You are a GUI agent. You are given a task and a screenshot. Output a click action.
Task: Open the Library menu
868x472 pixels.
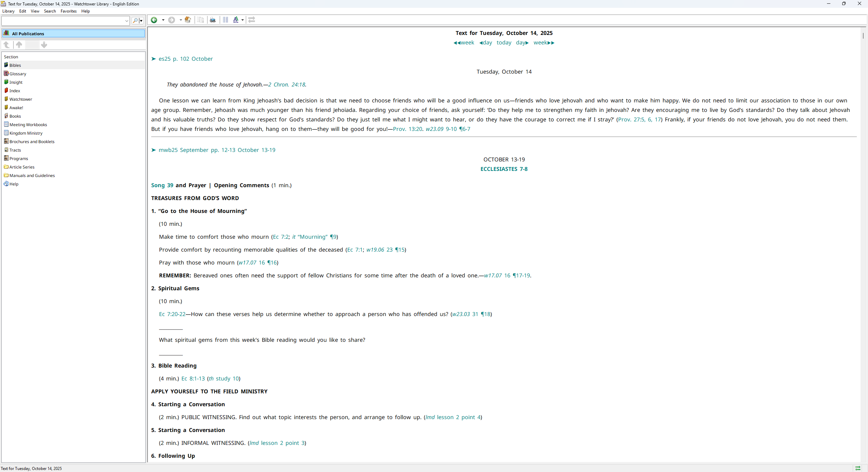pos(8,11)
